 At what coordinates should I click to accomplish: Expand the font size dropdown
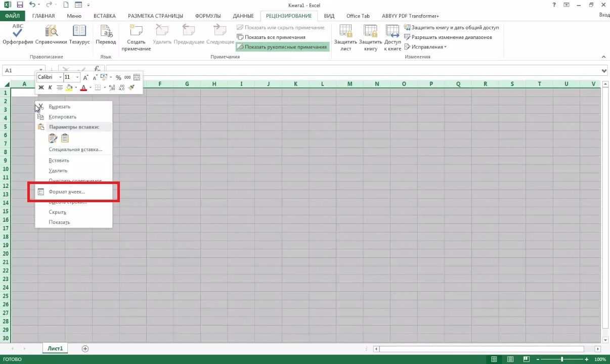coord(76,77)
